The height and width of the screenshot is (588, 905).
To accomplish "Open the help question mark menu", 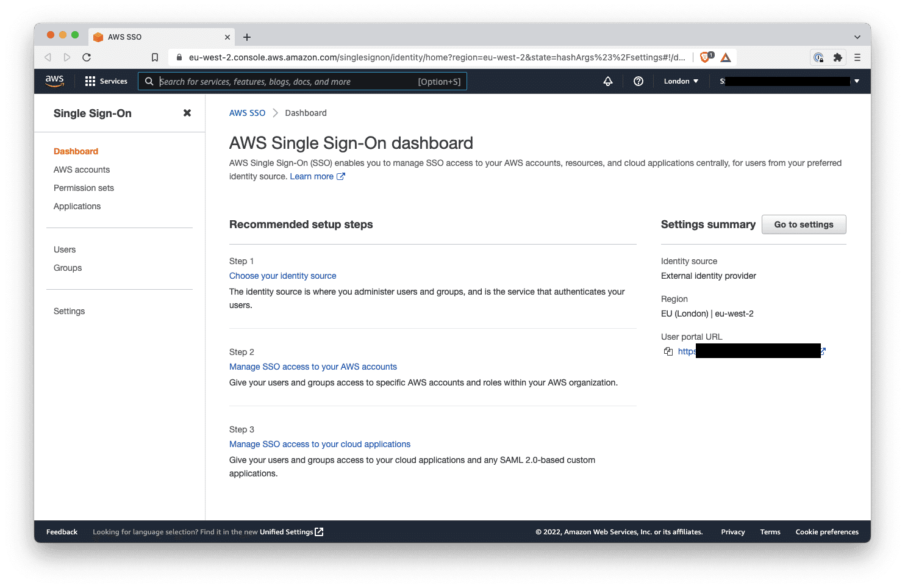I will 639,81.
